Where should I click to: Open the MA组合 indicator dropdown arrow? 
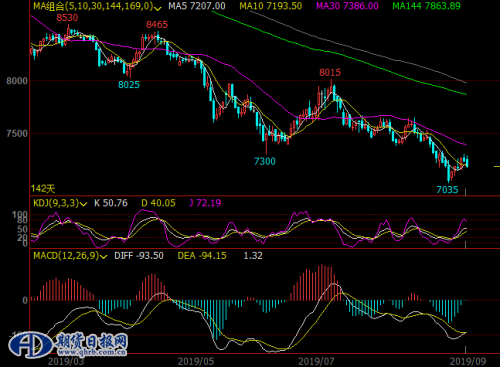(x=158, y=7)
